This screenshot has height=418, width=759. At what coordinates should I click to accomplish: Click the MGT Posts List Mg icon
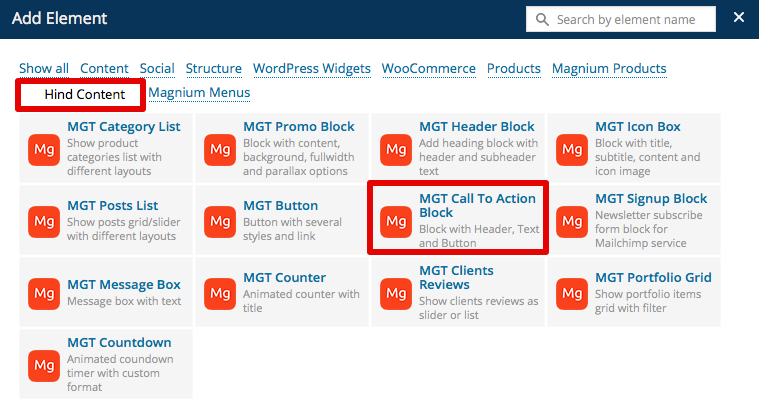click(x=44, y=220)
